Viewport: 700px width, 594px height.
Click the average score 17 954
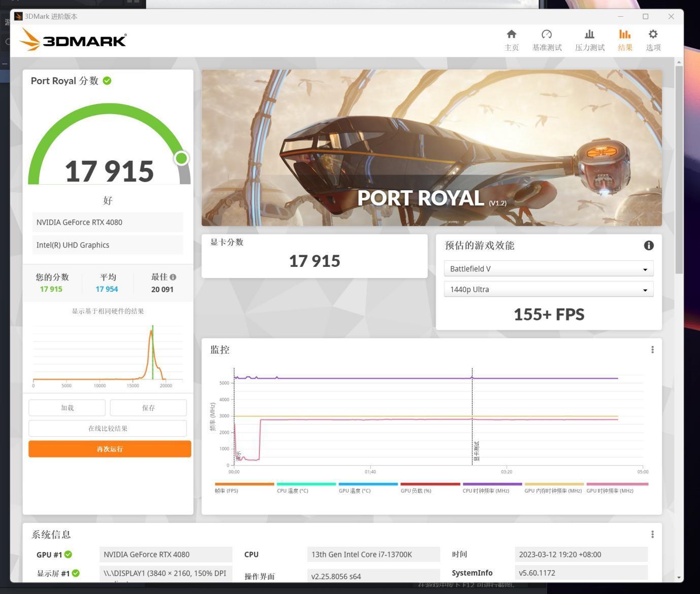107,289
